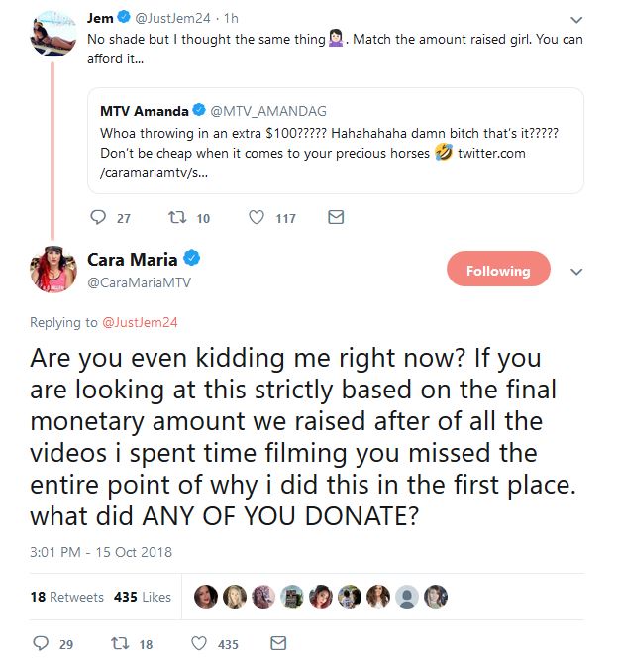Viewport: 619px width, 672px height.
Task: Open the dropdown arrow on Jem's tweet
Action: tap(577, 20)
